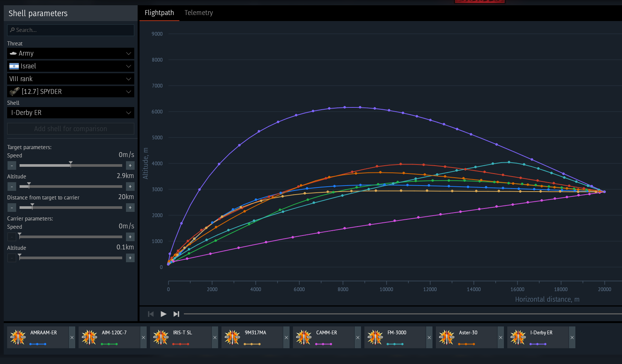Viewport: 622px width, 364px height.
Task: Skip to end of flightpath animation
Action: tap(176, 314)
